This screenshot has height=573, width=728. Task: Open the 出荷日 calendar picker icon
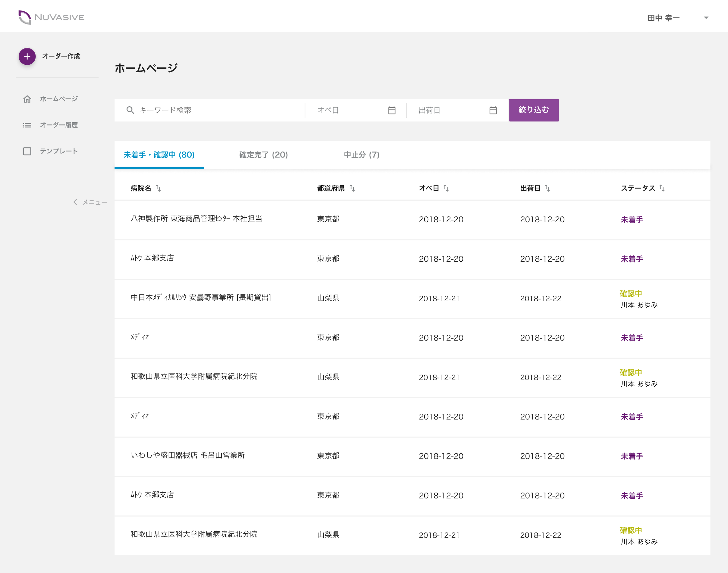(x=493, y=110)
